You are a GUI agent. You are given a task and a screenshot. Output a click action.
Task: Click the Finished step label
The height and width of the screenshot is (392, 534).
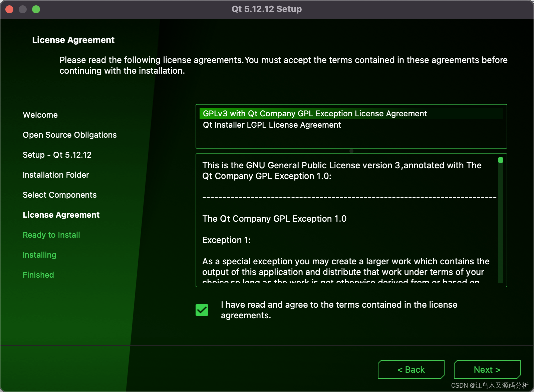tap(38, 275)
